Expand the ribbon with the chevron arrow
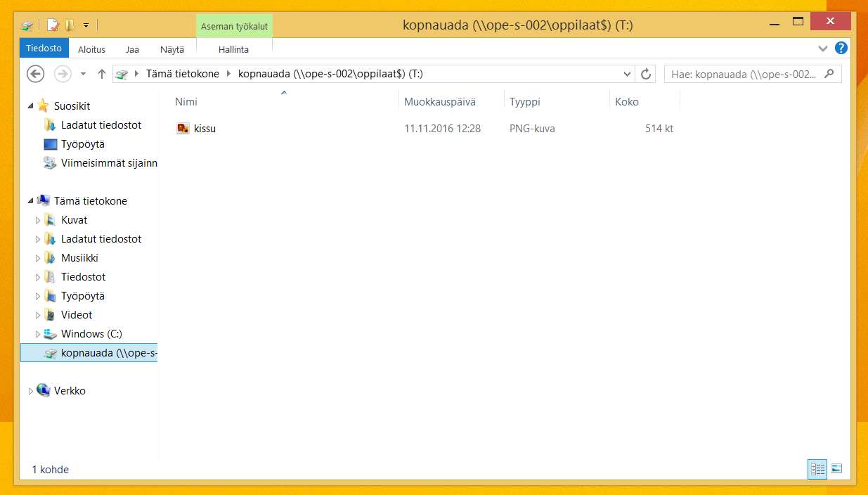 click(823, 49)
